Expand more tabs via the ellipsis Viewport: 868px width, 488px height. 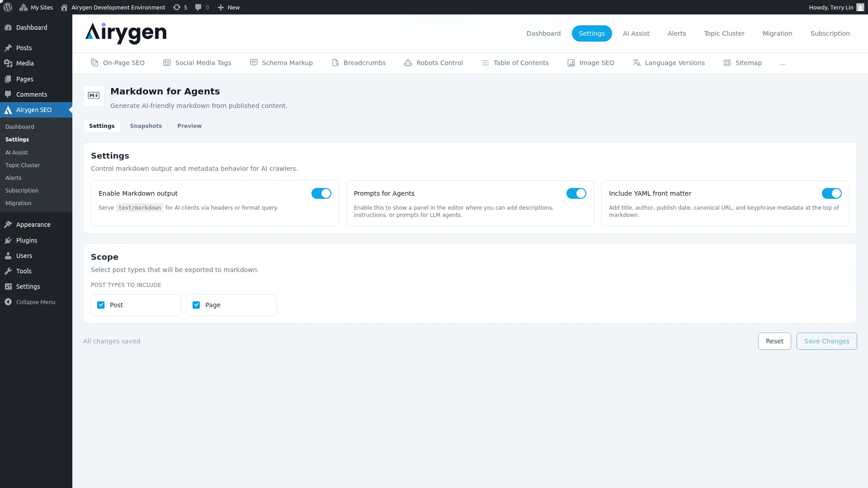click(783, 63)
